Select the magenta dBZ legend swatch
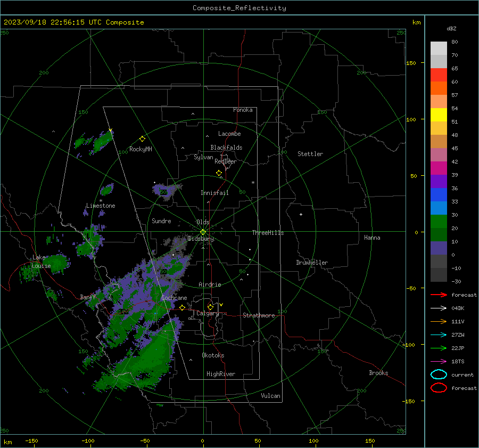Image resolution: width=479 pixels, height=448 pixels. click(439, 168)
